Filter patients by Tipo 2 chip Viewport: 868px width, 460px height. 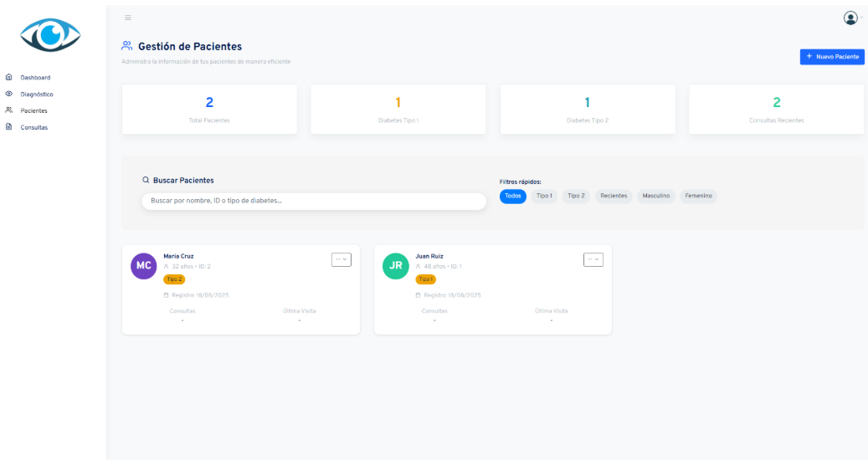tap(576, 197)
